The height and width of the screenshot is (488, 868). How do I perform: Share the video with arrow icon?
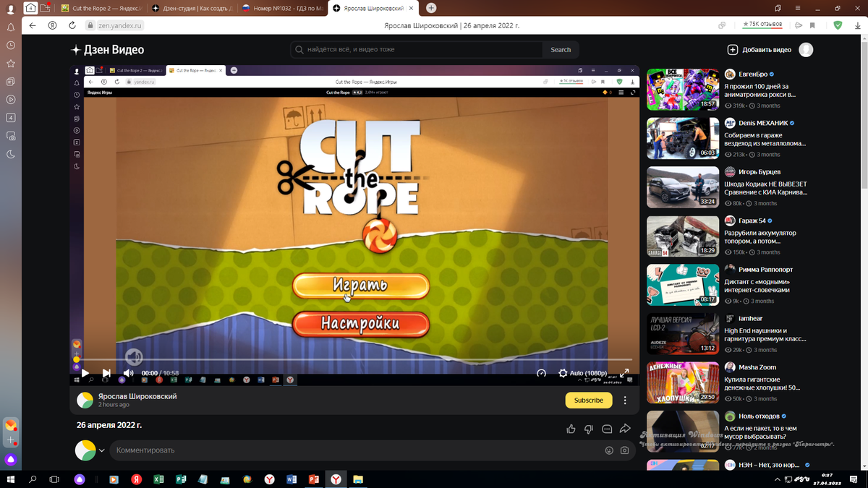tap(625, 429)
